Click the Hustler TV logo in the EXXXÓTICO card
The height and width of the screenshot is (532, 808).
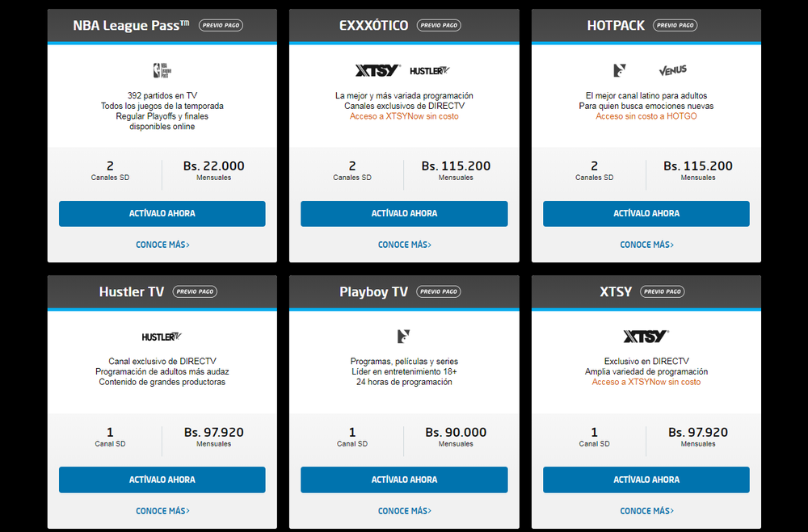[x=430, y=70]
